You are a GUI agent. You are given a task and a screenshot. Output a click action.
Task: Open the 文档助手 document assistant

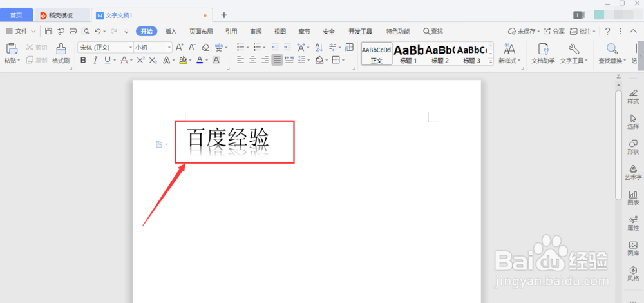pyautogui.click(x=543, y=54)
